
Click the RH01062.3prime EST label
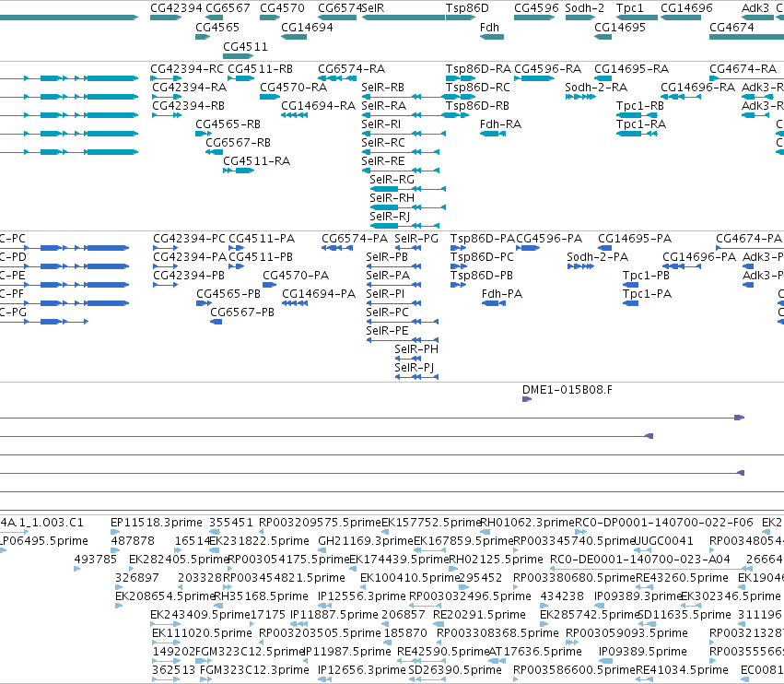(527, 523)
